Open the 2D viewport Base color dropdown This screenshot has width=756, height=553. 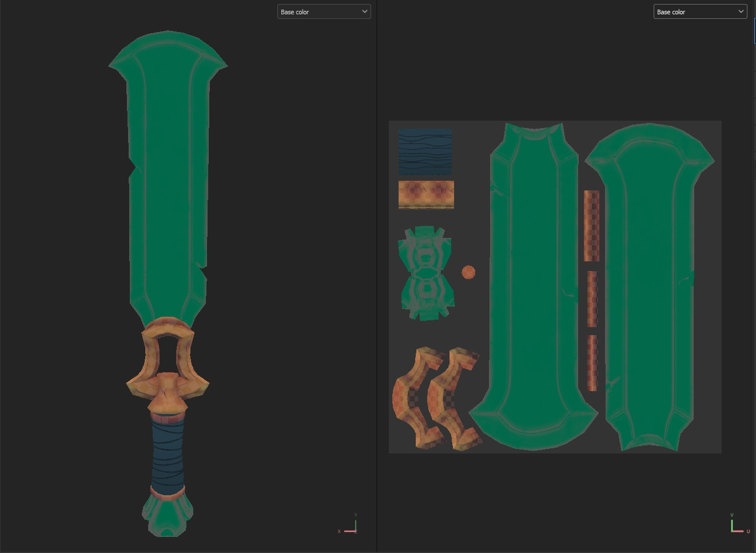700,12
